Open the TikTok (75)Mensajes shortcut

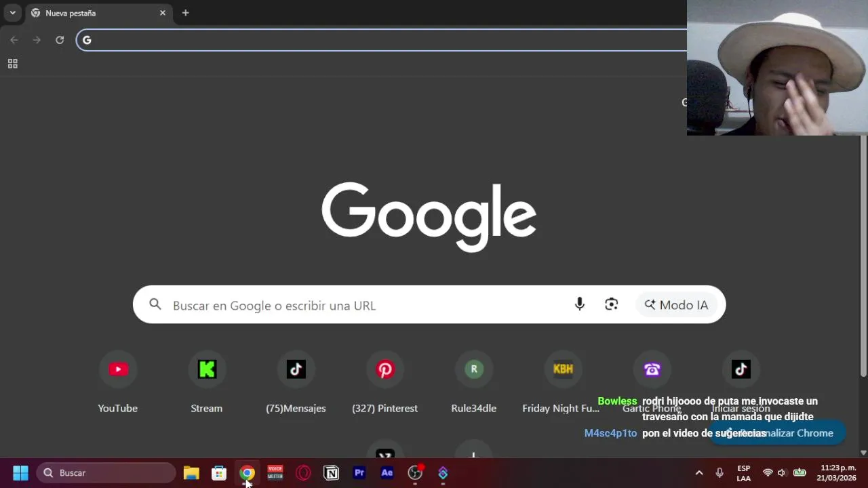(296, 383)
